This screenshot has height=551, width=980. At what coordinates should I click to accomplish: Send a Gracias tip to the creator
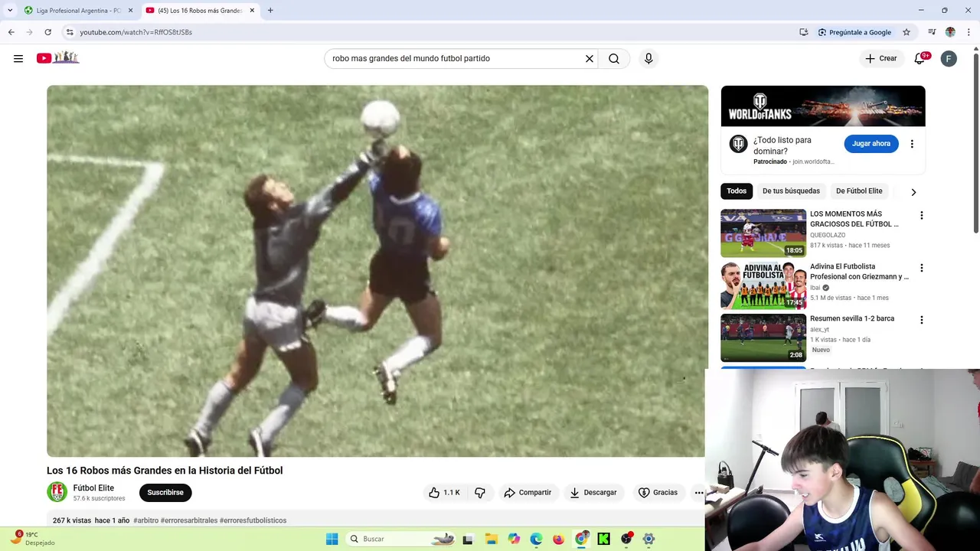click(658, 492)
